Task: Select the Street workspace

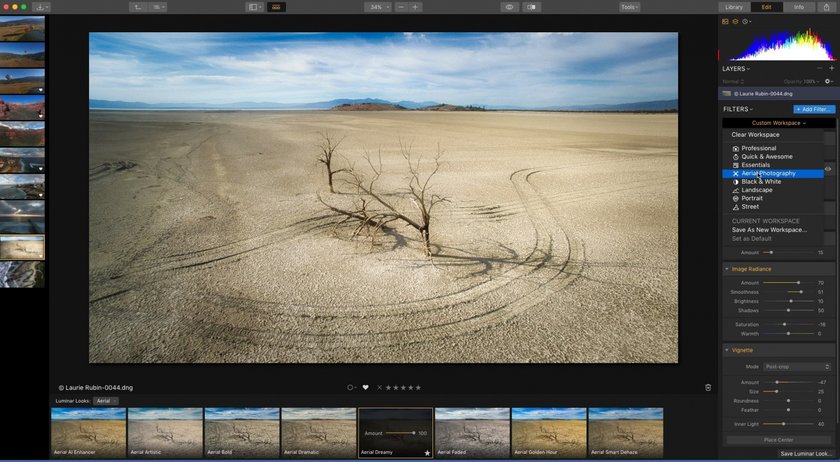Action: [773, 207]
